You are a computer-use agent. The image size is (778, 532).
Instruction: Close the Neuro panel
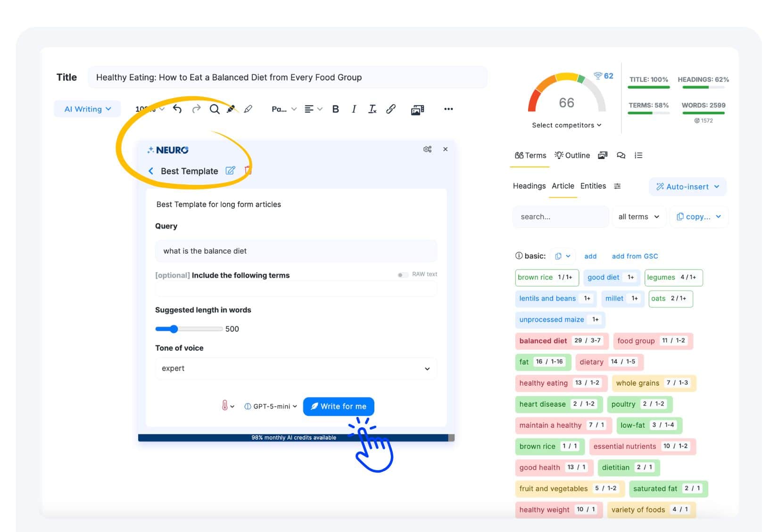445,149
